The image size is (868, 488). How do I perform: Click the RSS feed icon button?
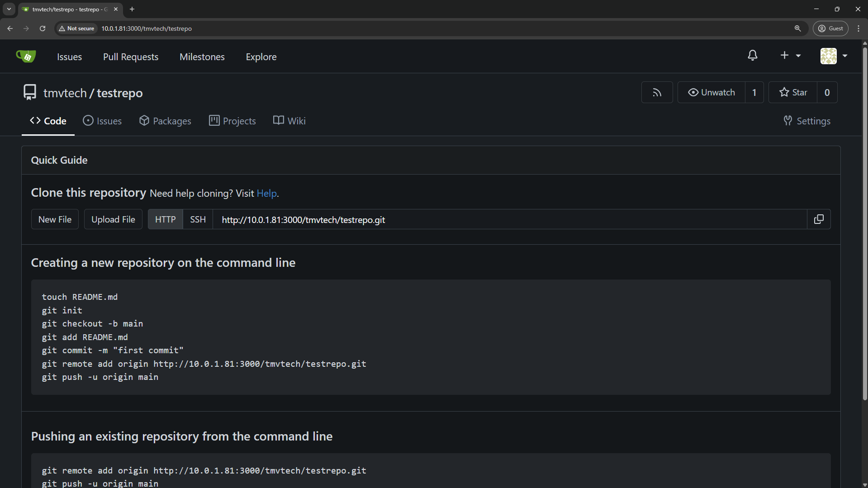click(x=657, y=92)
